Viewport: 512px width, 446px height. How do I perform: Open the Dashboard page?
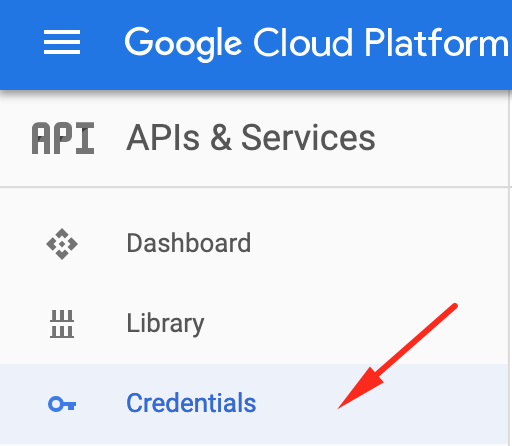[x=189, y=243]
